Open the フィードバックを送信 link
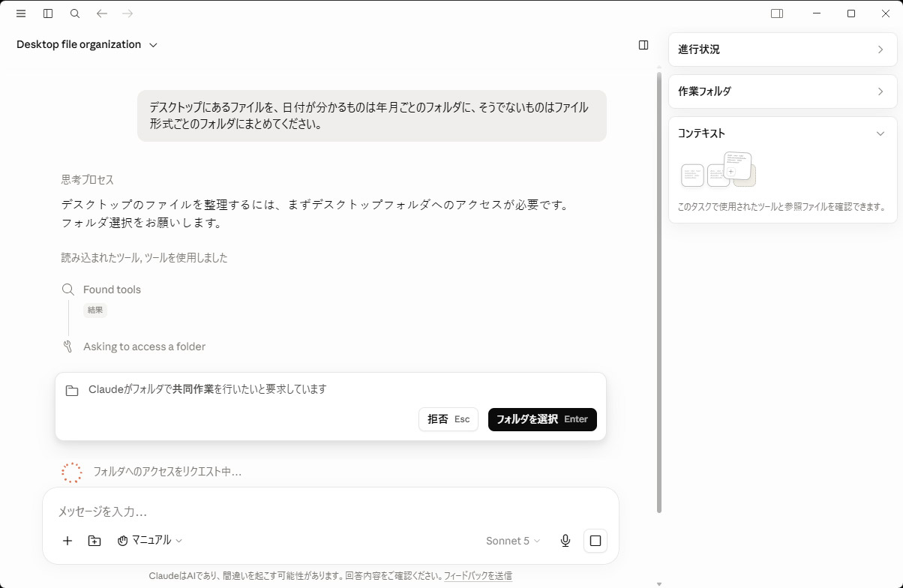 (x=478, y=576)
